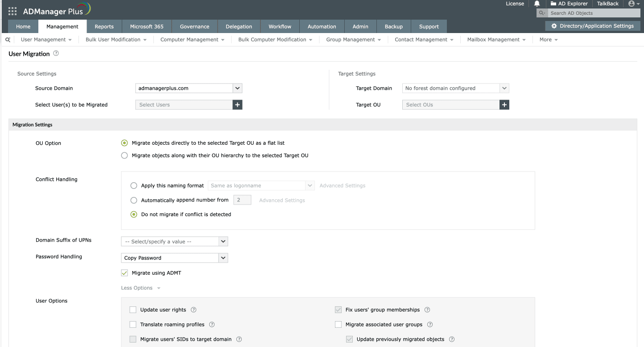
Task: Click the Search AD Objects magnifier dropdown
Action: coord(542,13)
